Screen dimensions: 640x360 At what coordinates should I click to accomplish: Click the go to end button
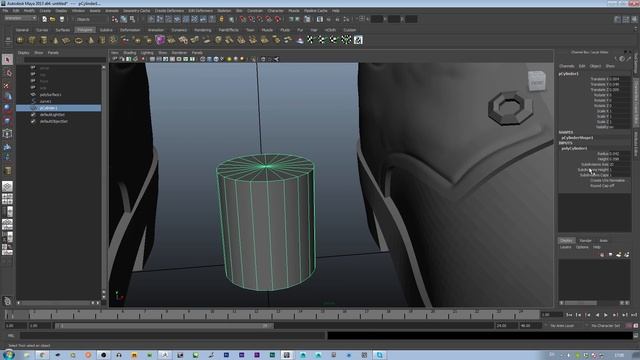pyautogui.click(x=633, y=315)
